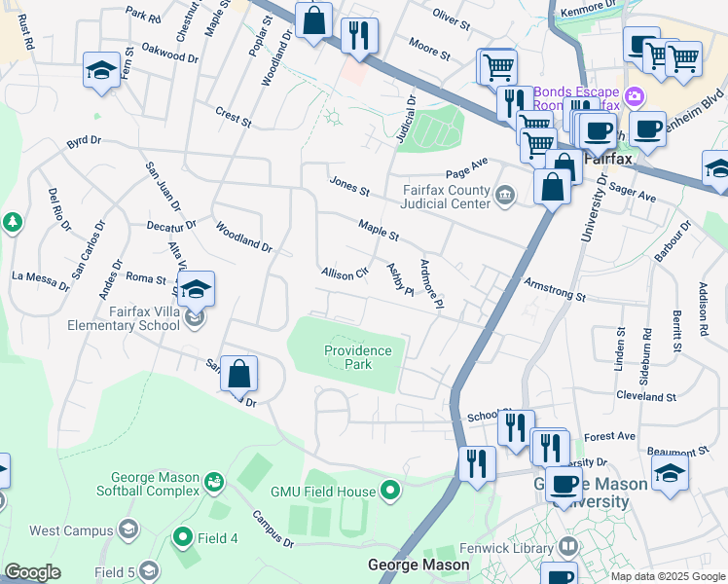Select the 'Roma St' street label
This screenshot has height=584, width=728.
pos(146,278)
